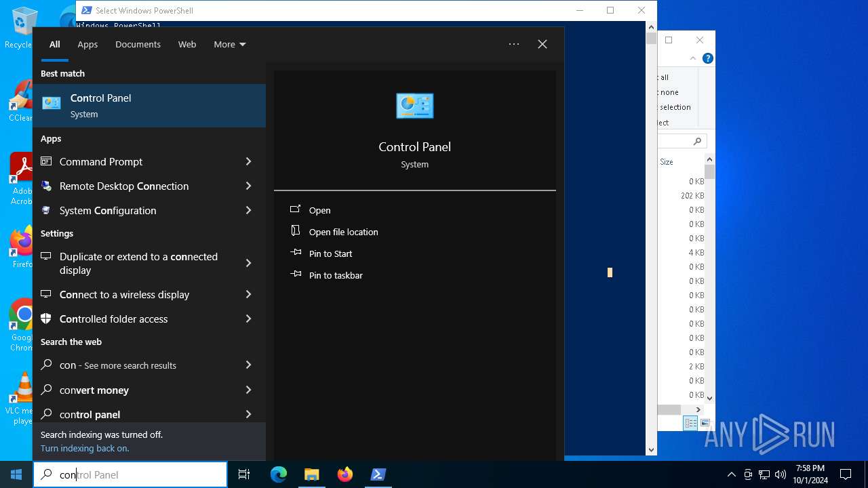This screenshot has height=488, width=868.
Task: Expand Duplicate or extend display arrow
Action: [x=248, y=263]
